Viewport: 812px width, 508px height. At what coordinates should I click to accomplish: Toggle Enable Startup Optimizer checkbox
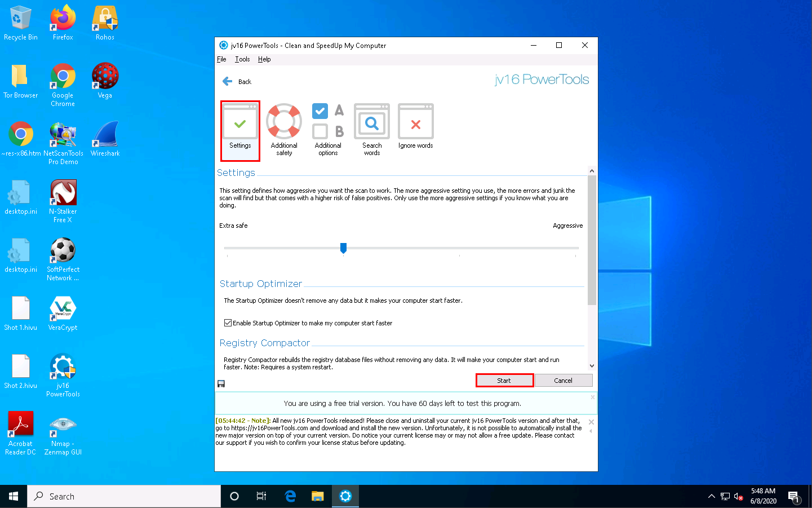click(228, 323)
